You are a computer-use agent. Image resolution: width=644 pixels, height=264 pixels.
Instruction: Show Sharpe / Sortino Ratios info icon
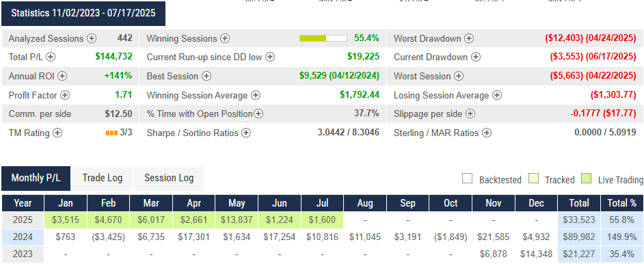(245, 133)
